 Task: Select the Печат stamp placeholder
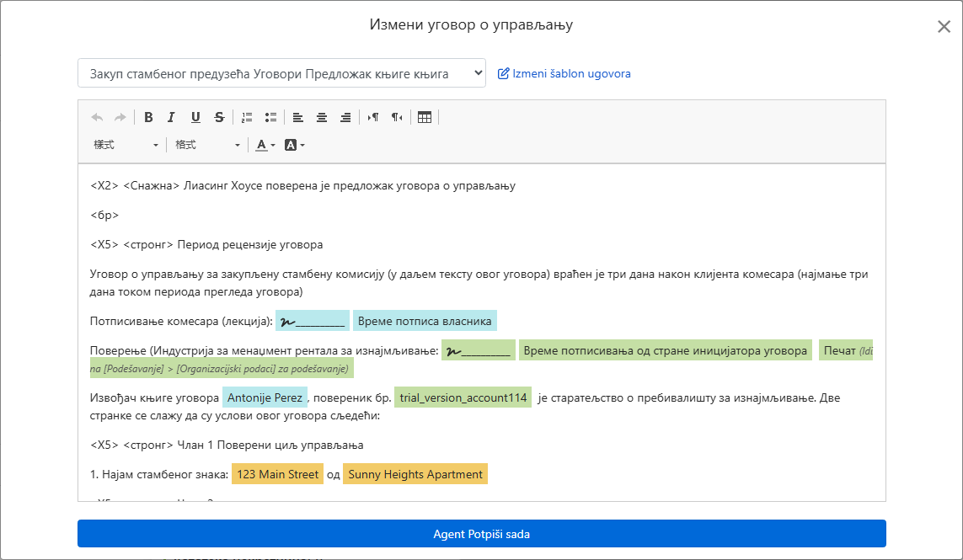coord(846,350)
